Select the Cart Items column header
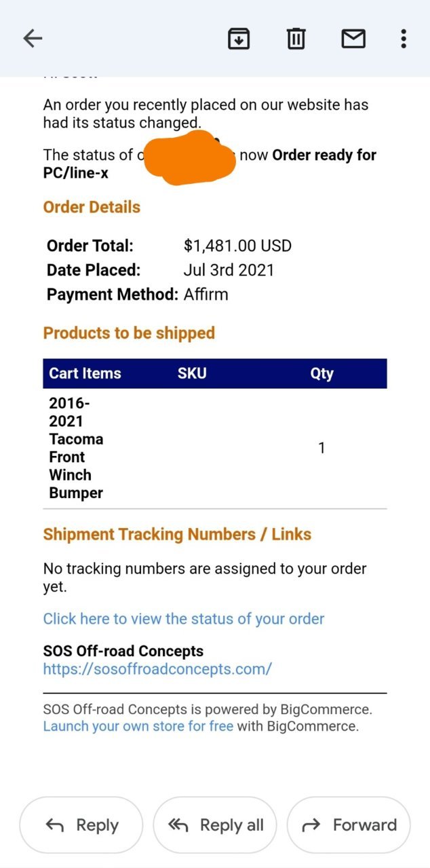Screen dimensions: 430x868 tap(85, 373)
